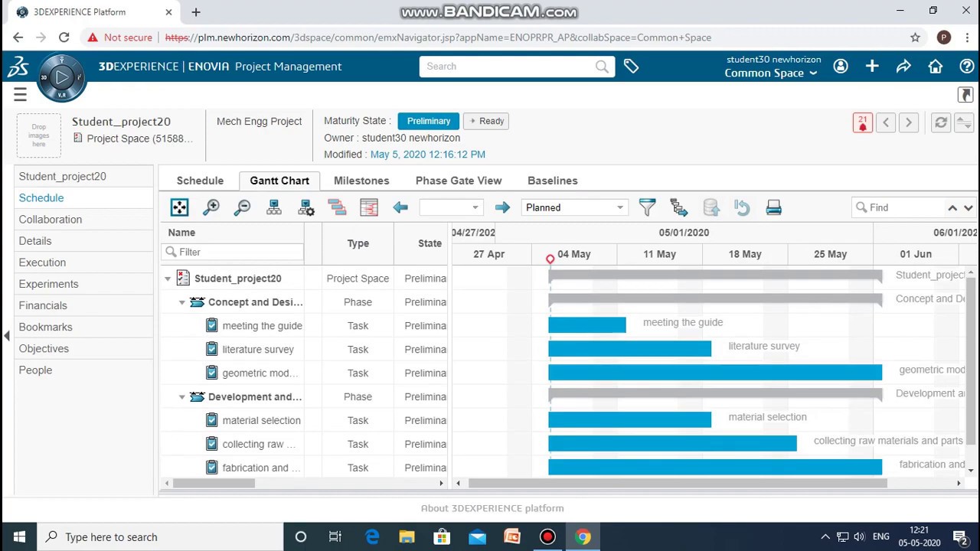Click the horizontal scrollbar under Gantt timeline
Image resolution: width=980 pixels, height=551 pixels.
678,483
